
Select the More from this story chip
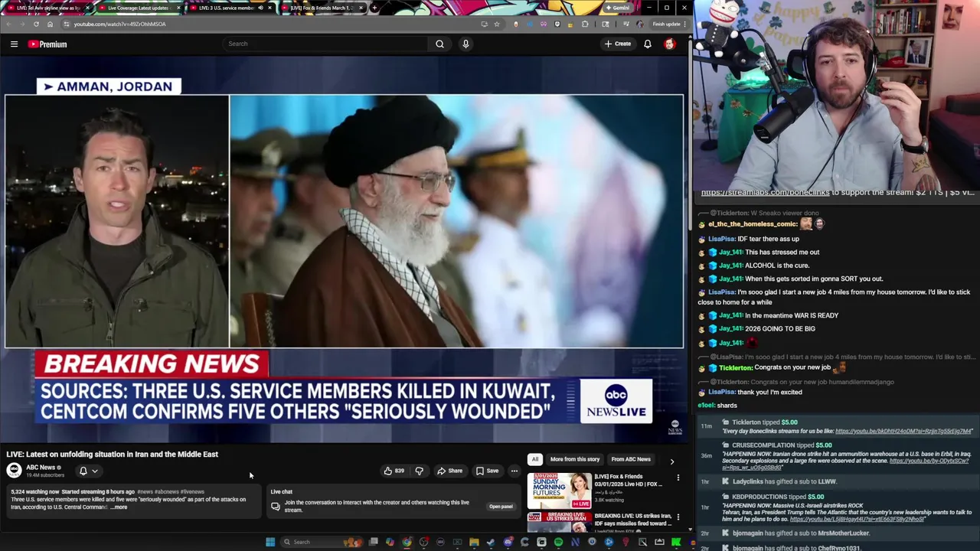point(575,459)
